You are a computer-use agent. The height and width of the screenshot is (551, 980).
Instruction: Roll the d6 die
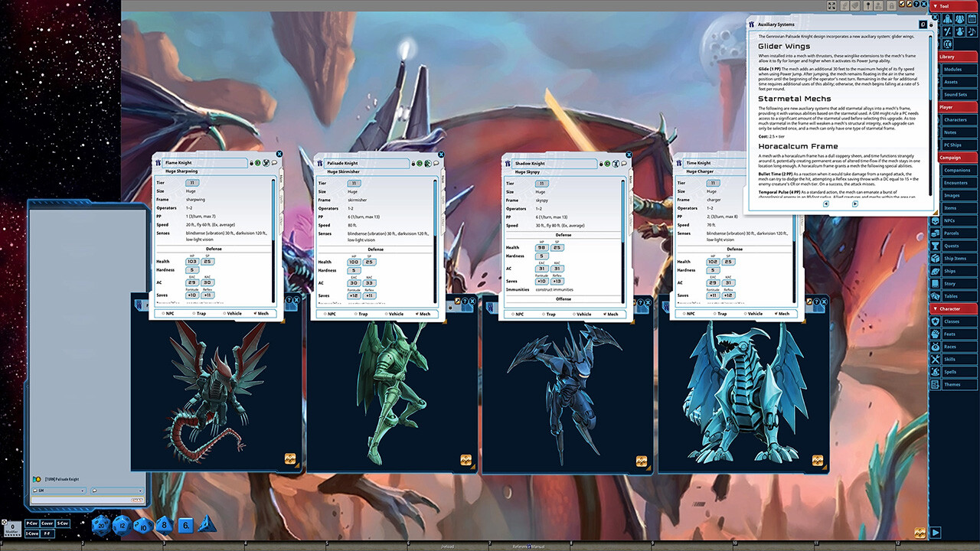click(185, 524)
